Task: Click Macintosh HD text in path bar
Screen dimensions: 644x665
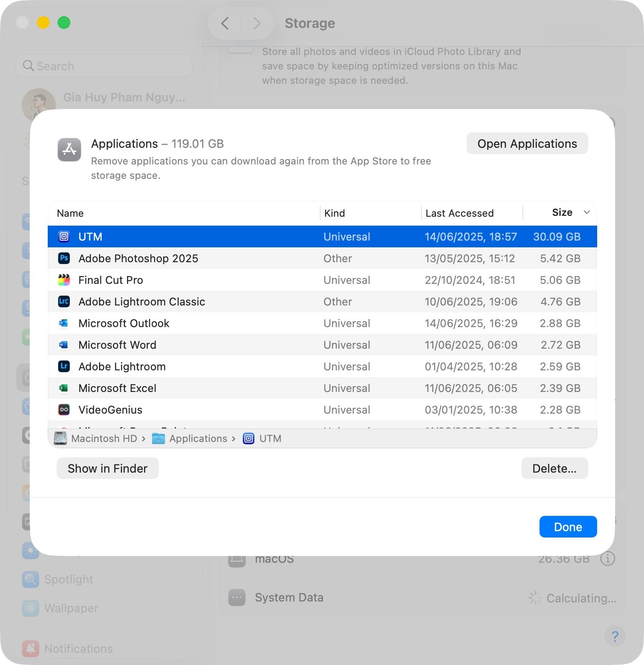Action: pos(104,438)
